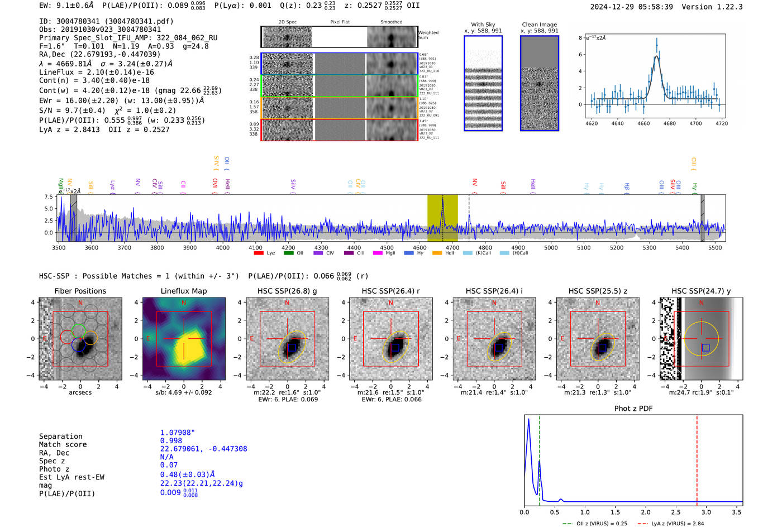Click the Clean Image panel

540,83
